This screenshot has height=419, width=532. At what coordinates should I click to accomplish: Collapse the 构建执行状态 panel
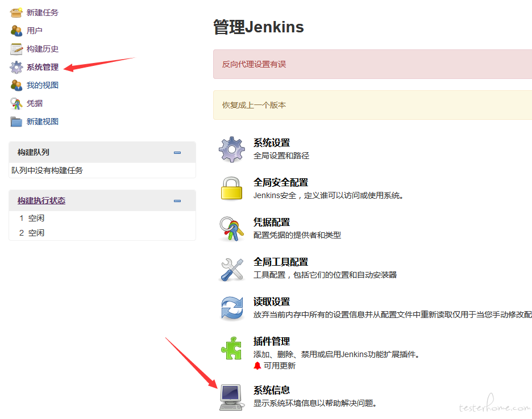coord(177,200)
